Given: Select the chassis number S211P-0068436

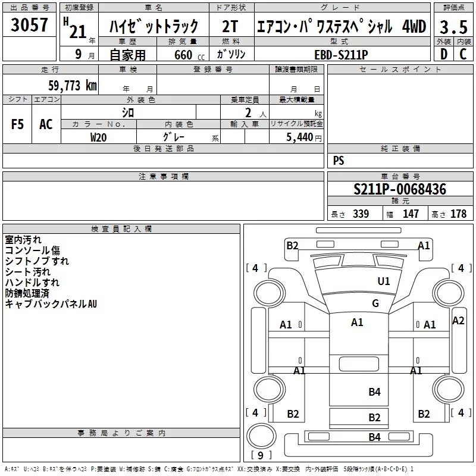Looking at the screenshot, I should [x=400, y=189].
